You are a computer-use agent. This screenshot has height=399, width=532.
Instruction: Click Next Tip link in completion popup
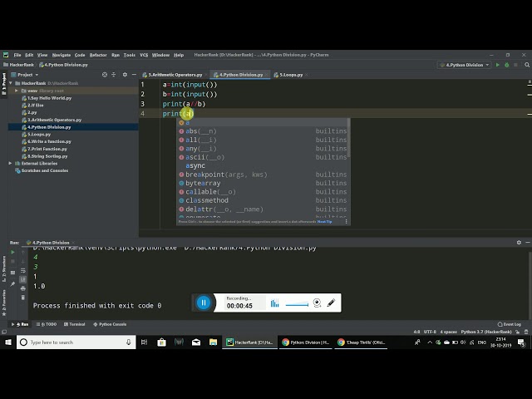click(325, 222)
